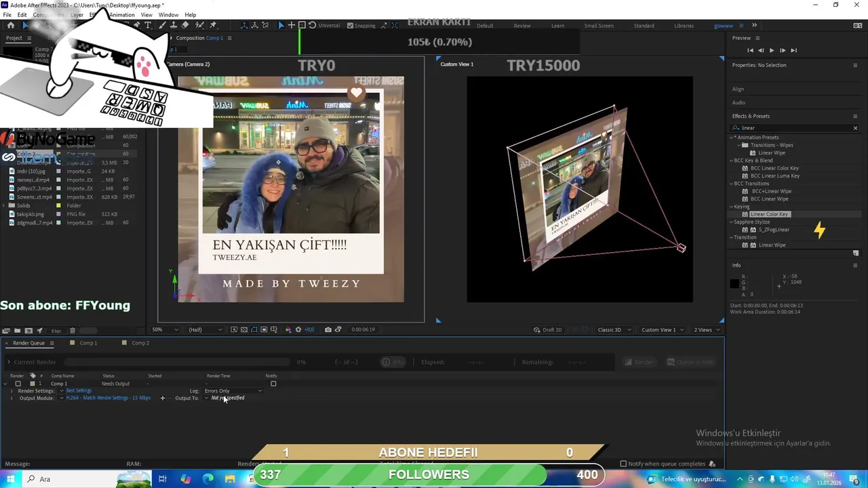
Task: Open the Log Errors Only dropdown
Action: click(233, 390)
